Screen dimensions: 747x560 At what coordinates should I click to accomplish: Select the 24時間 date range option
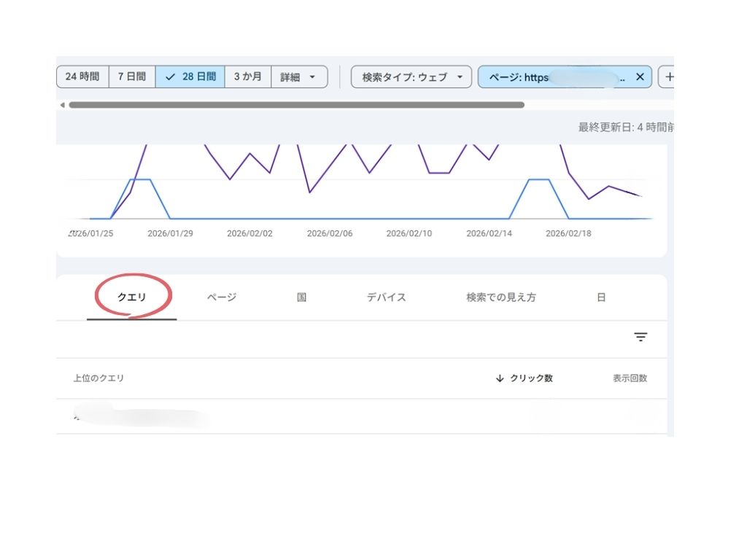click(82, 77)
